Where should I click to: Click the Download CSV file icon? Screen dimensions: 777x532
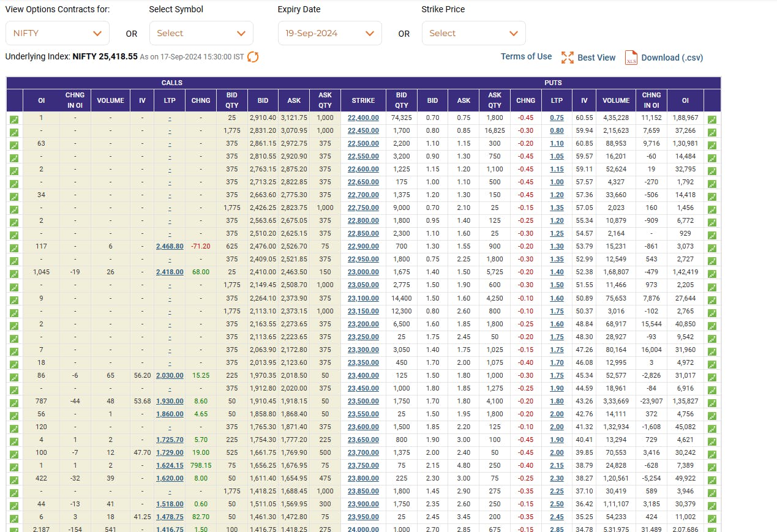click(631, 58)
